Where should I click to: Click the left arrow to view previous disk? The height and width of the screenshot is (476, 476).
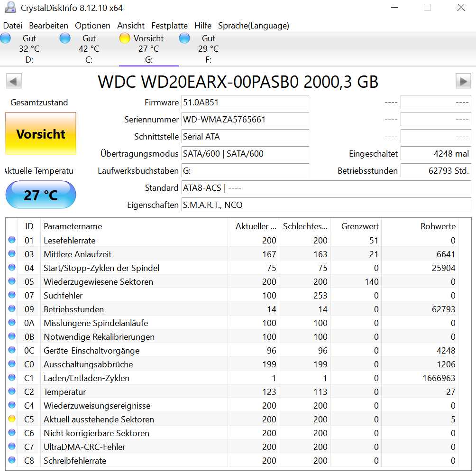coord(14,81)
